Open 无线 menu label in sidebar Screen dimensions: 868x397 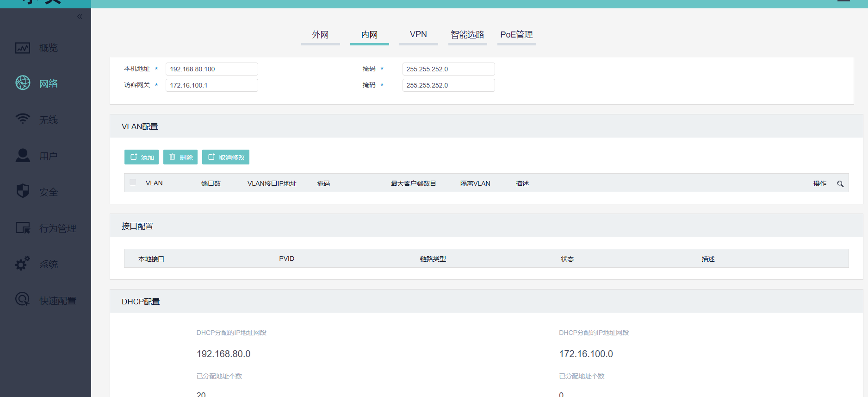pos(49,120)
